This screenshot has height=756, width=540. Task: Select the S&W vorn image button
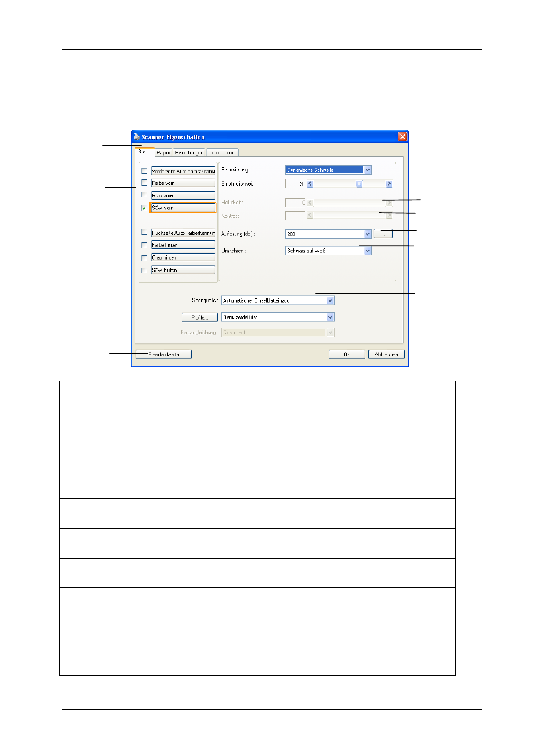pyautogui.click(x=183, y=208)
